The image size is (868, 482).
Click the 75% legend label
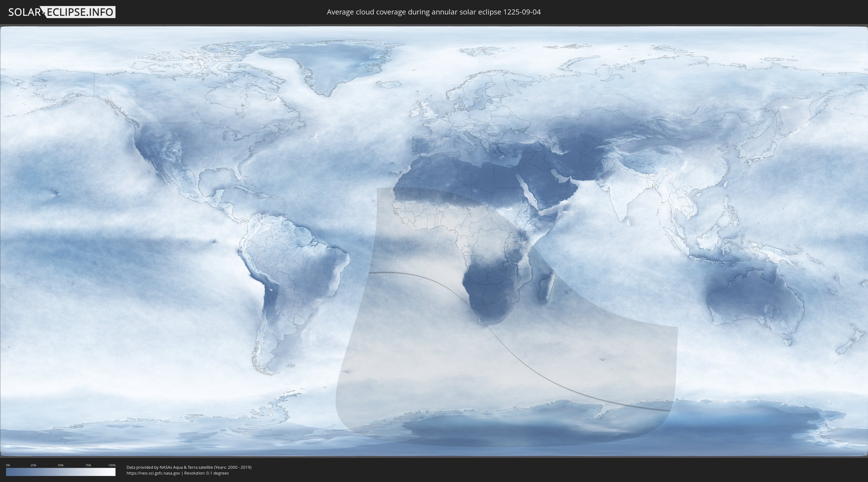[x=88, y=465]
